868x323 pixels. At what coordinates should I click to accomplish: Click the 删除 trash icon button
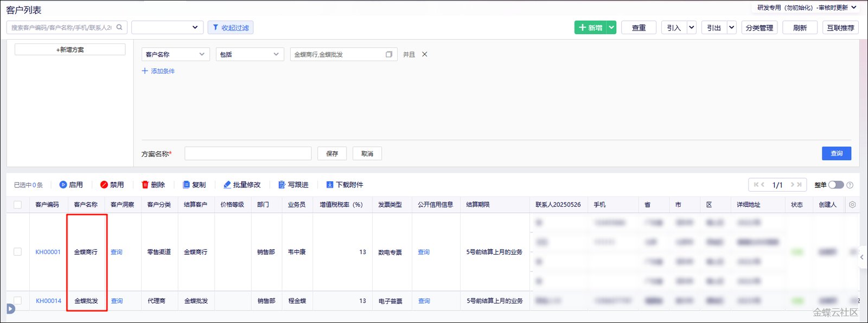[153, 185]
